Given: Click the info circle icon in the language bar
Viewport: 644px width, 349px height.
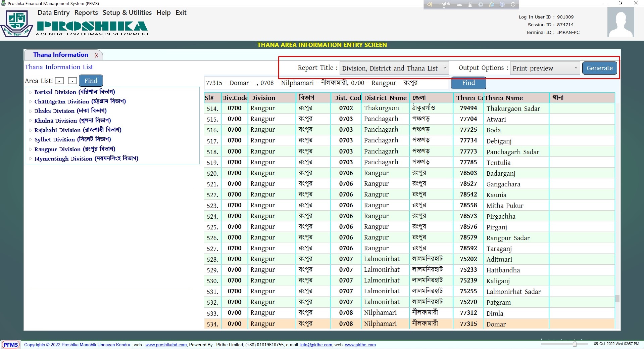Looking at the screenshot, I should point(513,4).
